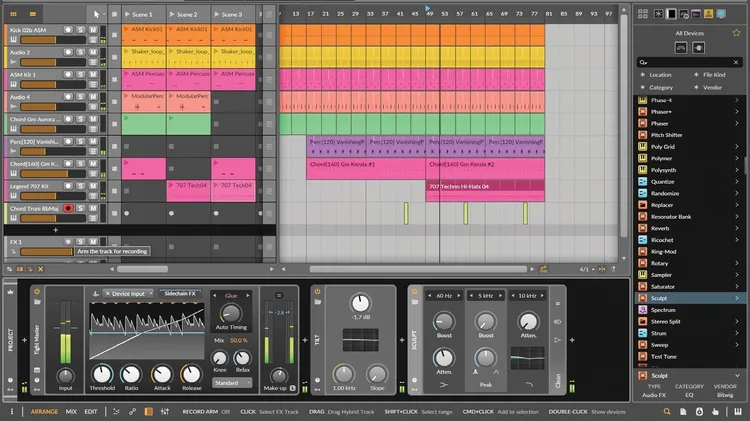Adjust the Kick 02b ASM volume fader
The image size is (750, 421).
pyautogui.click(x=53, y=40)
